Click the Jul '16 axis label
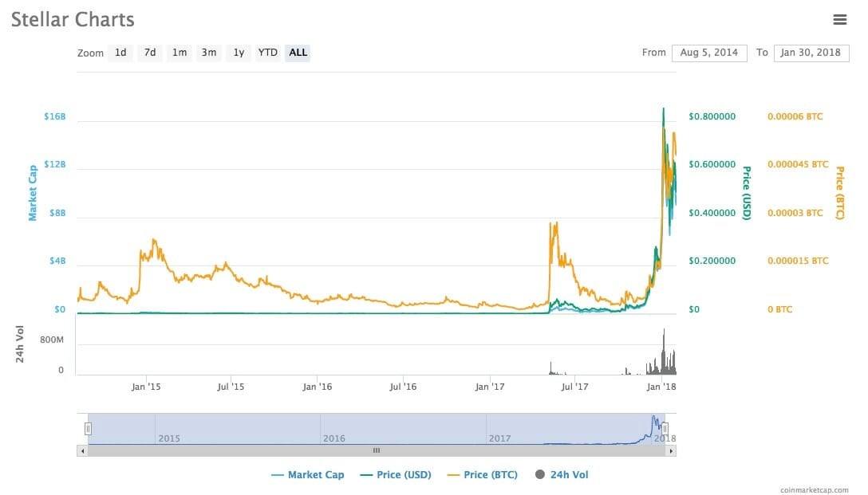This screenshot has width=868, height=495. point(403,387)
